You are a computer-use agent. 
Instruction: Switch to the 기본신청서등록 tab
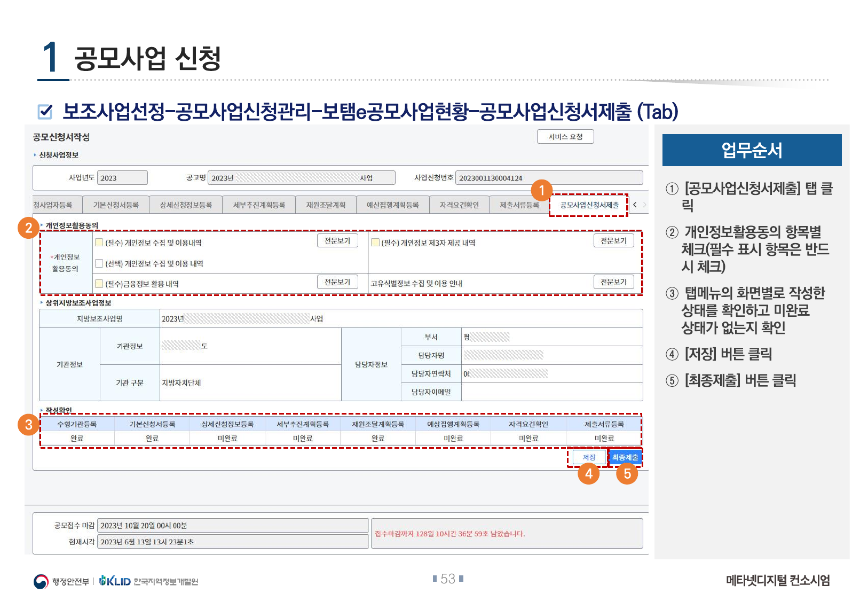116,205
